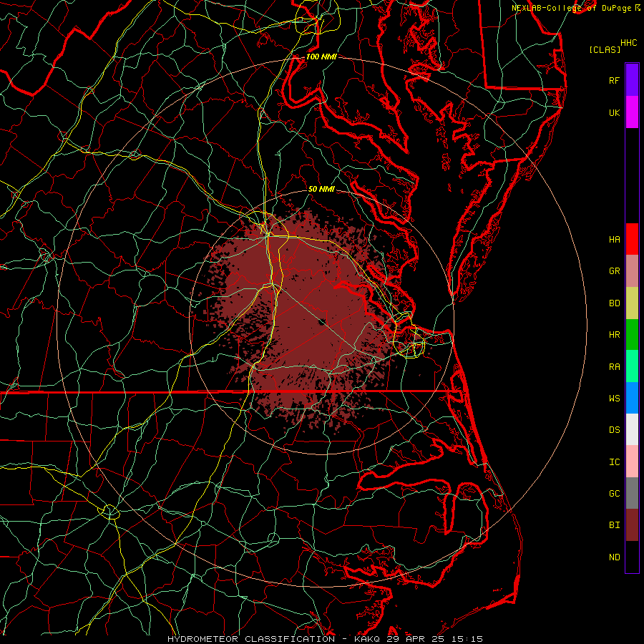Viewport: 644px width, 644px height.
Task: Click the 15:15 time stamp
Action: (x=466, y=639)
